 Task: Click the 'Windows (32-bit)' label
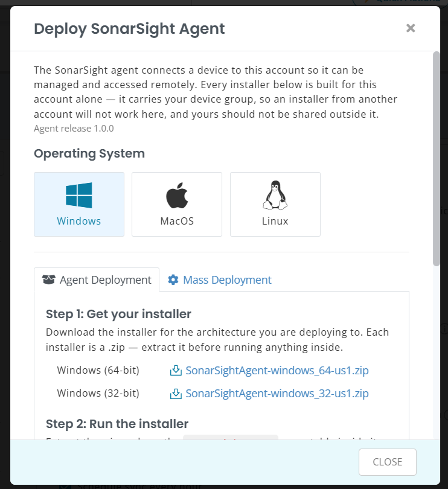(x=98, y=393)
